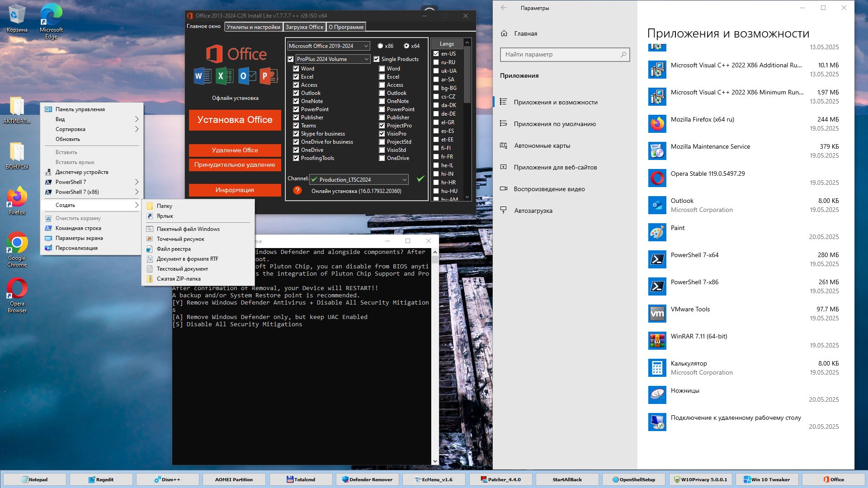Click the VMware Tools app icon
The image size is (868, 488).
(657, 314)
